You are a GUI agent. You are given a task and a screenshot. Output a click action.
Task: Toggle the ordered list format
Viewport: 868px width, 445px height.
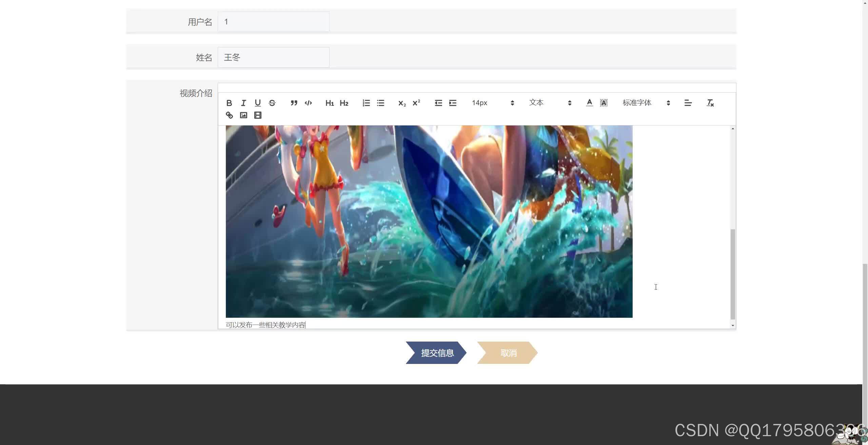[366, 103]
